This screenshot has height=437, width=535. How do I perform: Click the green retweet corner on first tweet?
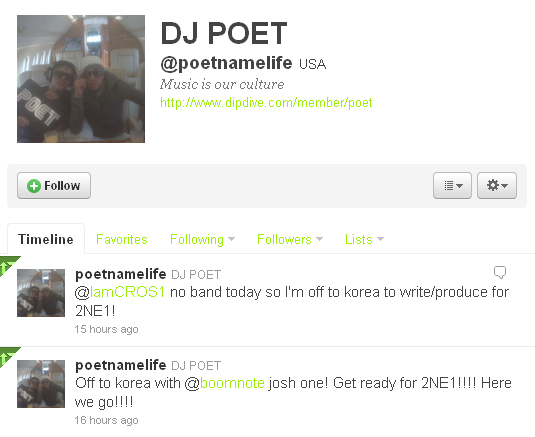click(8, 265)
